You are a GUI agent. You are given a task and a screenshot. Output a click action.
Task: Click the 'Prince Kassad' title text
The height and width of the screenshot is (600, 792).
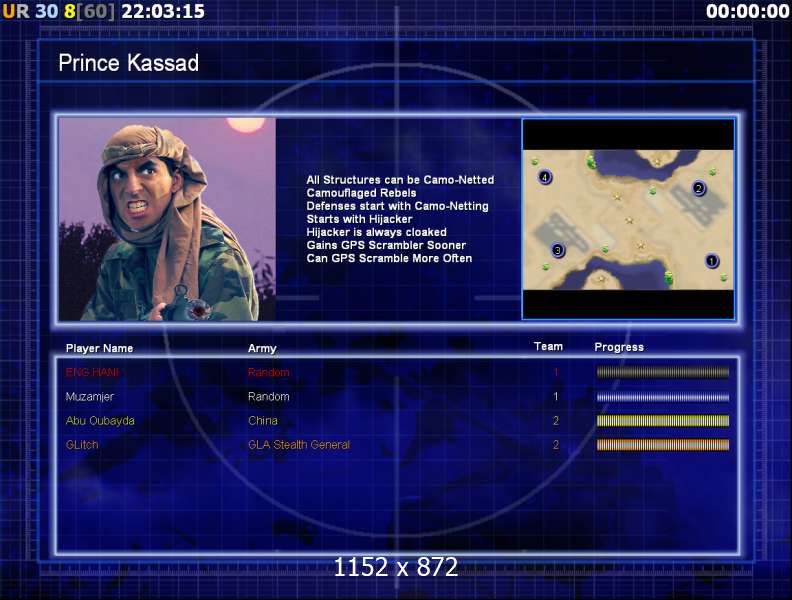[129, 63]
